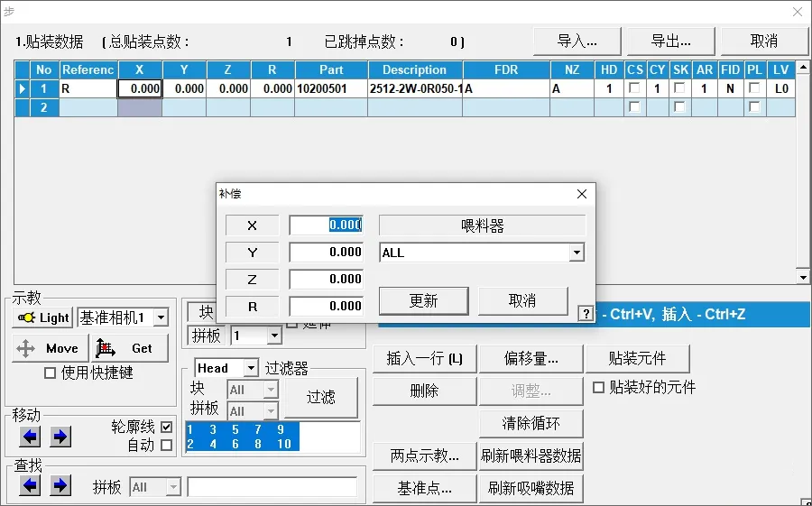Uncheck the 轮廓线 checkbox
This screenshot has width=812, height=506.
pos(166,428)
